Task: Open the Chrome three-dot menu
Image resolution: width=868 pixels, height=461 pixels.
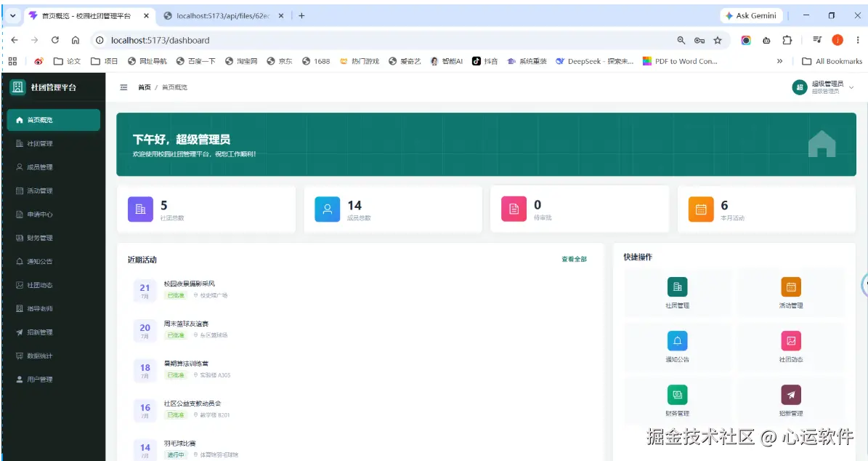Action: click(x=858, y=40)
